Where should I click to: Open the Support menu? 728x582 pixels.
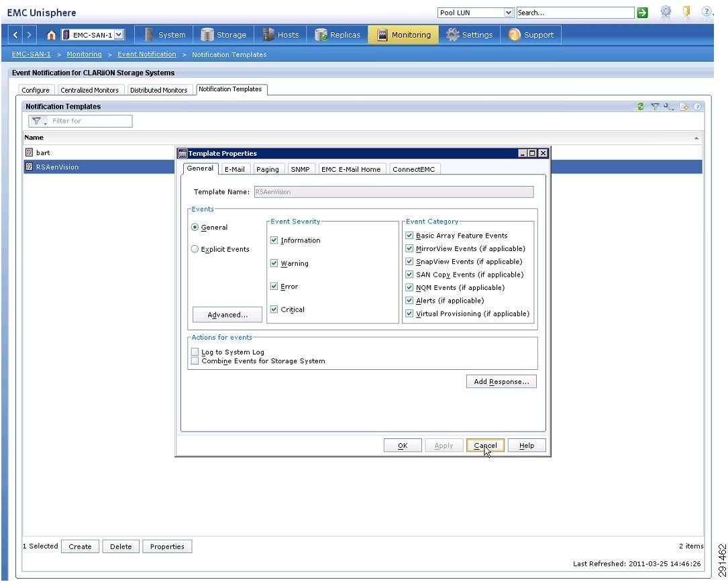pos(531,35)
